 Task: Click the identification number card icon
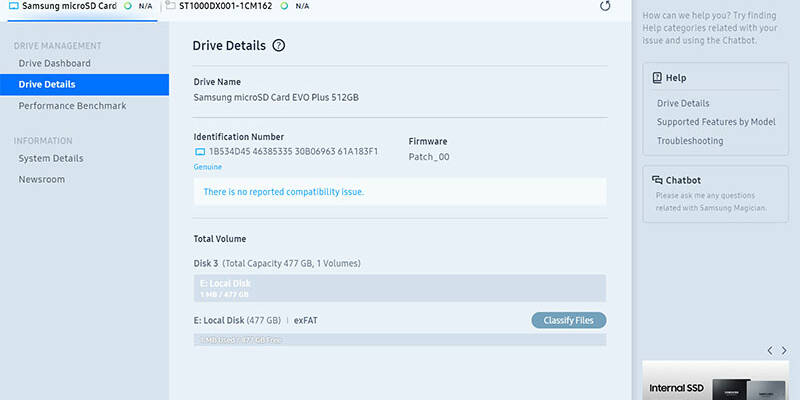coord(200,152)
